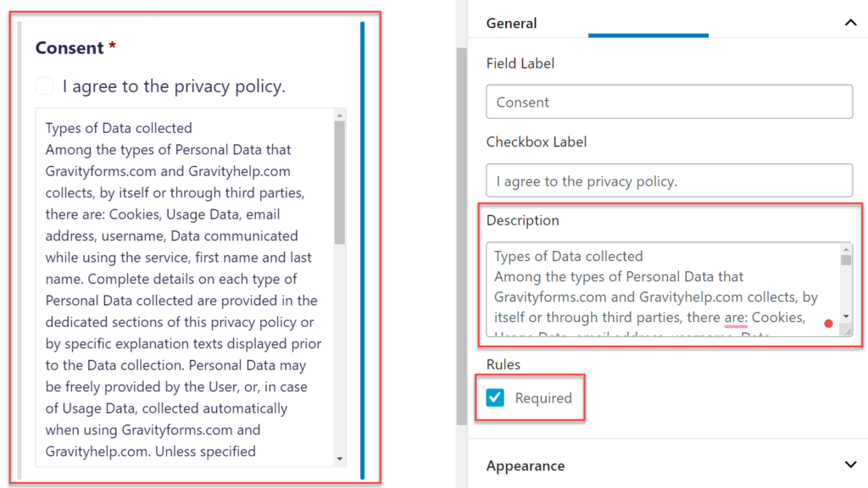The height and width of the screenshot is (488, 868).
Task: Click the consent policy text scrollbar thumb
Action: (x=339, y=182)
